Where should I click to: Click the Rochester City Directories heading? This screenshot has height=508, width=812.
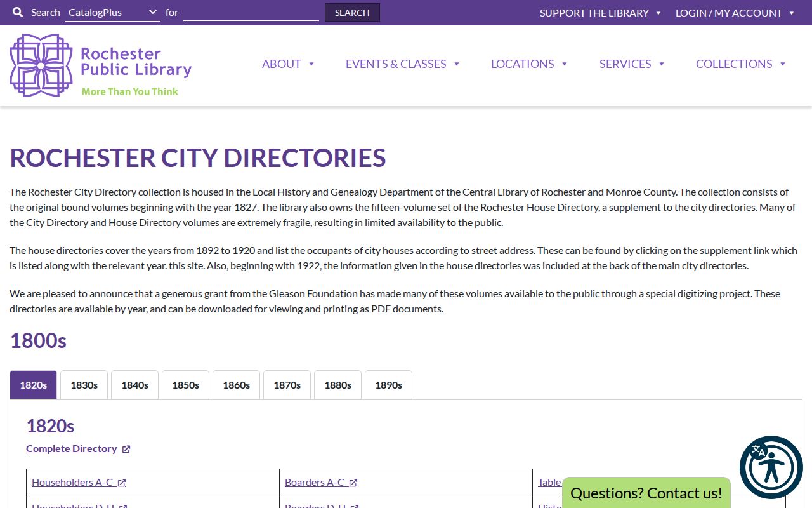coord(198,158)
